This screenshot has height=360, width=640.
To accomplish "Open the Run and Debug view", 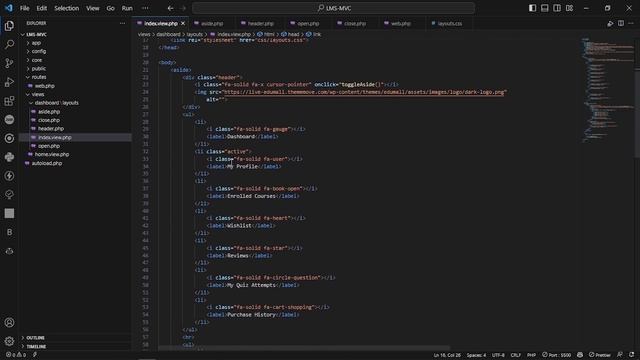I will click(9, 82).
